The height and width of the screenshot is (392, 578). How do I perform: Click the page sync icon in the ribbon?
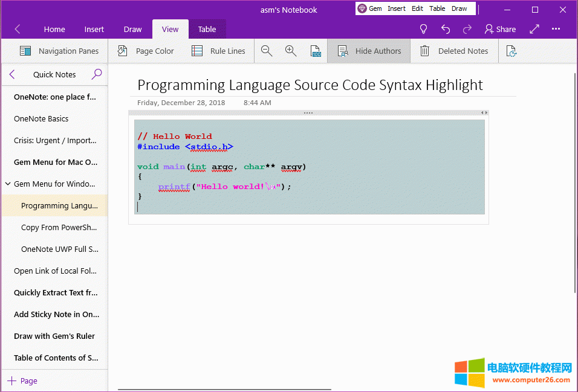pyautogui.click(x=511, y=51)
